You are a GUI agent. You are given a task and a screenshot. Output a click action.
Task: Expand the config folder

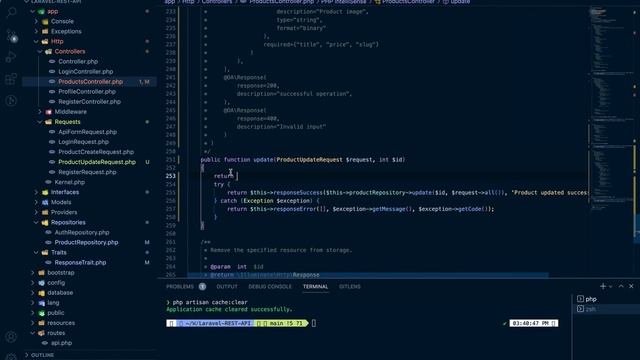(x=32, y=282)
